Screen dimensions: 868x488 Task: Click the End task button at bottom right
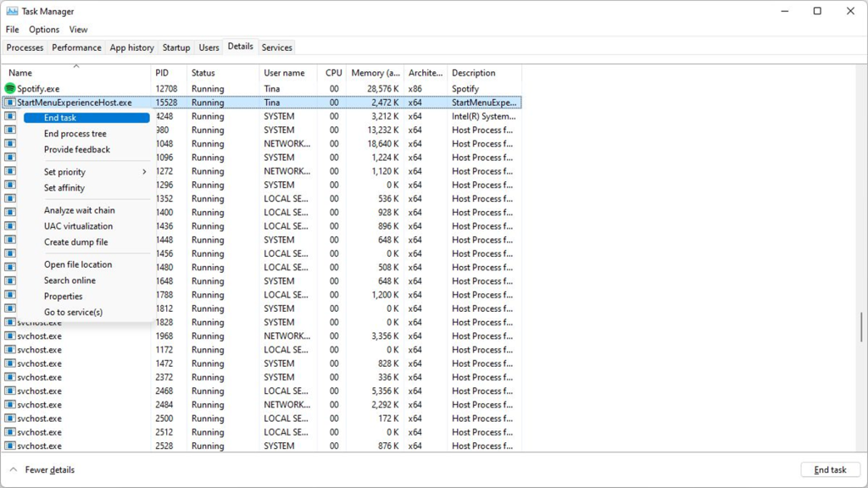(x=830, y=469)
